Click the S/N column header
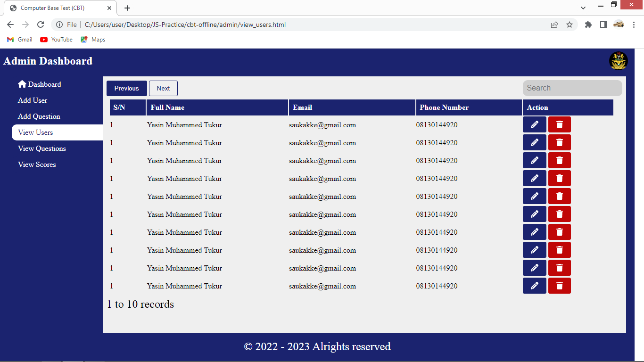The image size is (644, 362). [x=128, y=107]
